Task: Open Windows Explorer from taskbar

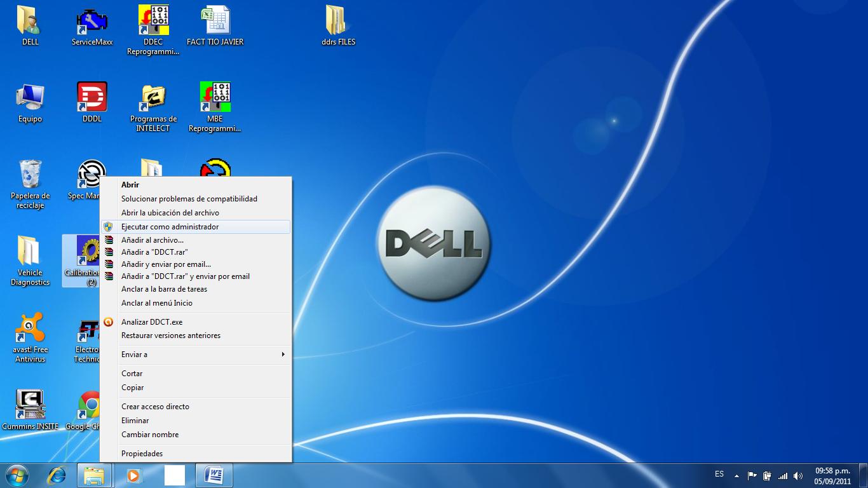Action: click(x=94, y=475)
